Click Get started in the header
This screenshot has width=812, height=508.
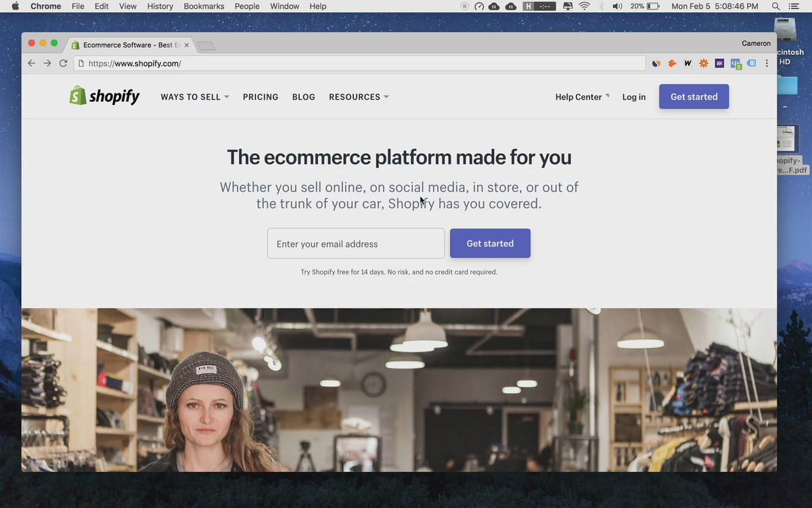point(694,96)
